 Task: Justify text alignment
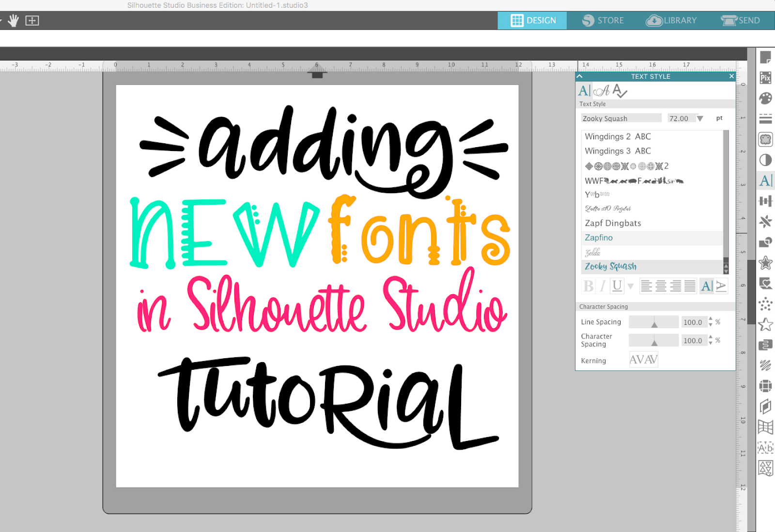point(690,286)
